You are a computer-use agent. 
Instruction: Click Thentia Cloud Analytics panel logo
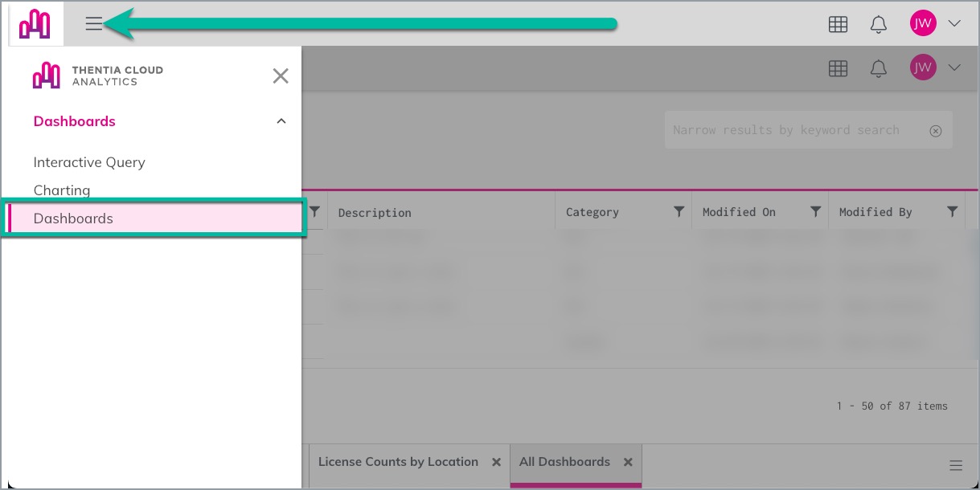tap(97, 76)
